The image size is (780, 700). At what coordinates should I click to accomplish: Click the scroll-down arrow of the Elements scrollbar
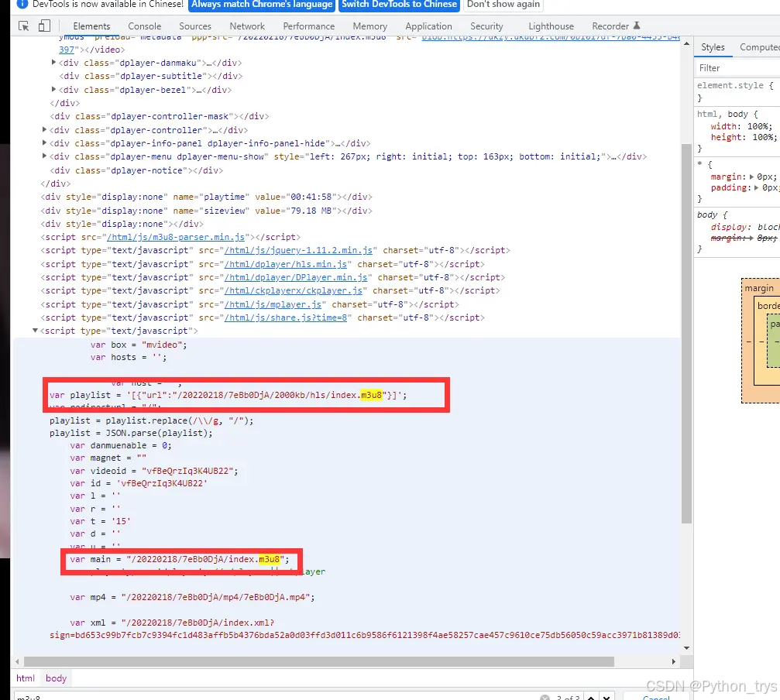tap(686, 648)
